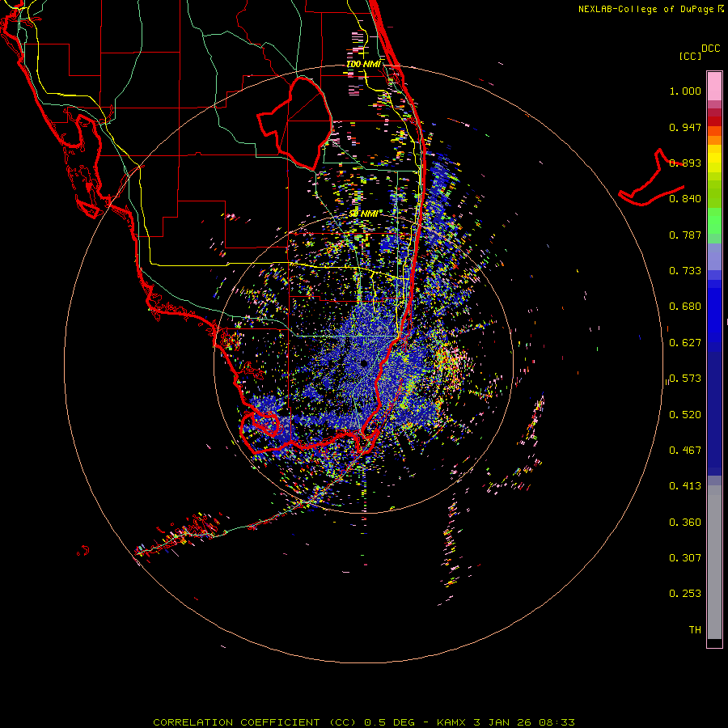This screenshot has width=728, height=728.
Task: Select the 0.733 scale value
Action: [x=685, y=271]
